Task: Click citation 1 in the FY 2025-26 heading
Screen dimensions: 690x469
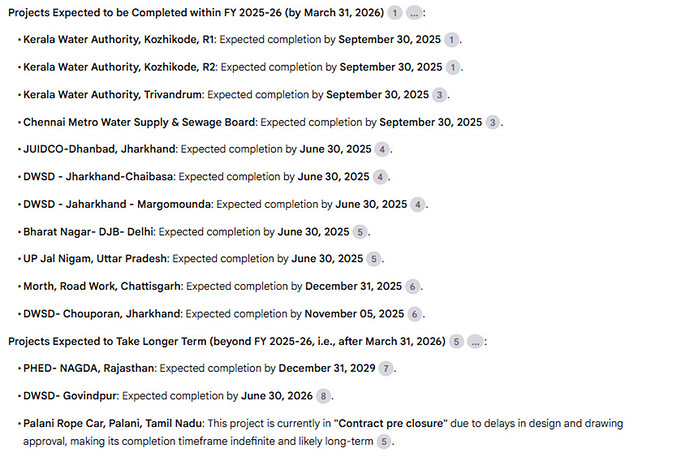Action: pos(395,13)
